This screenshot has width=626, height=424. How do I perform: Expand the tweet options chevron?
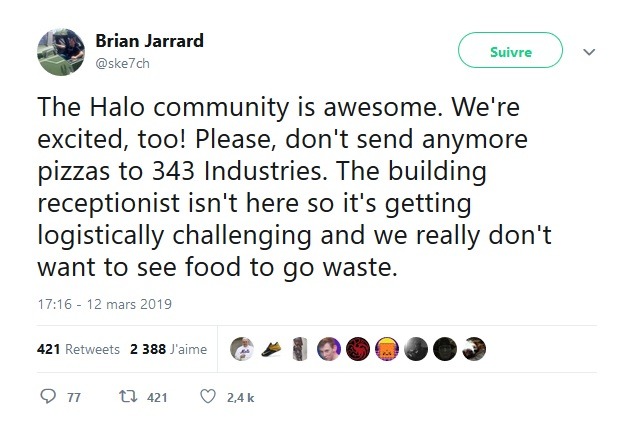click(589, 52)
